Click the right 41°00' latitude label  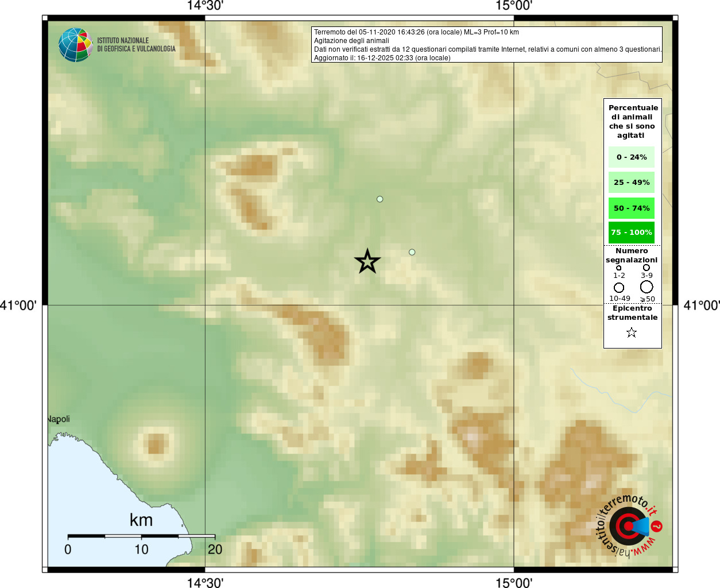[x=702, y=305]
